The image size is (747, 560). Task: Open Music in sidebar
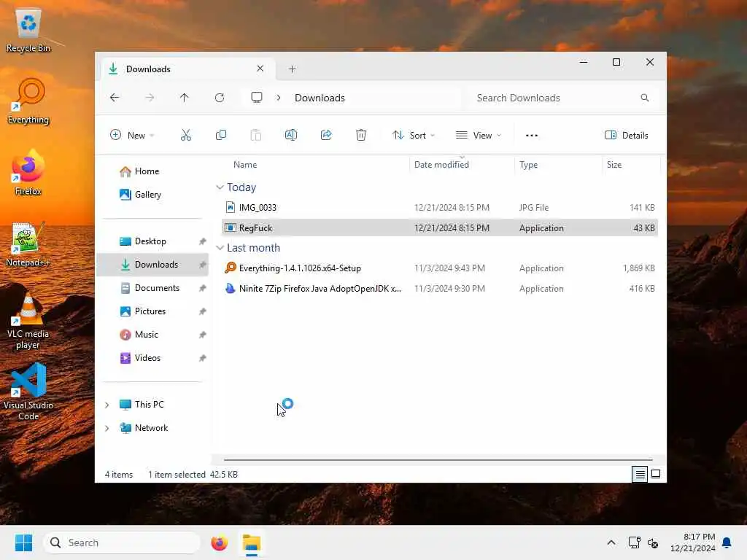pos(152,335)
